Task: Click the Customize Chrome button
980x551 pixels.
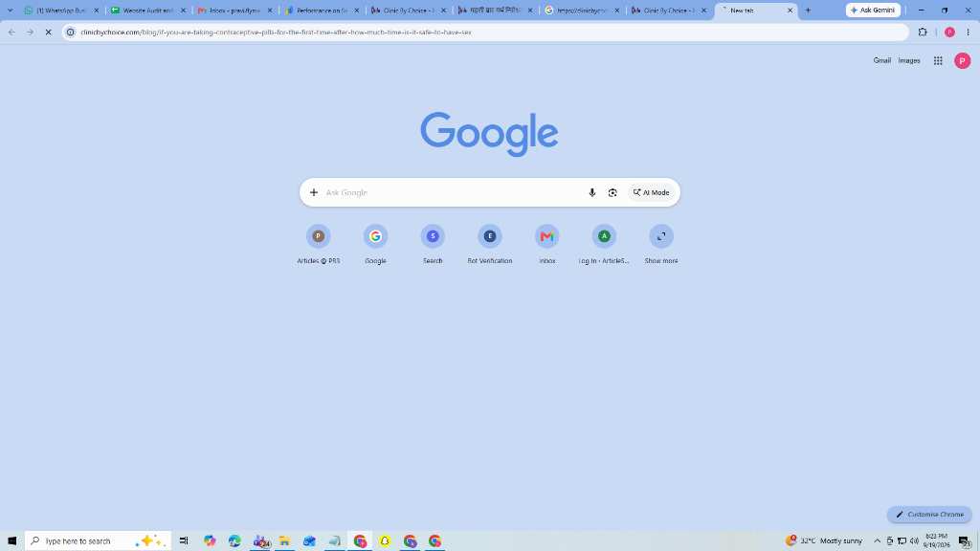Action: click(929, 514)
